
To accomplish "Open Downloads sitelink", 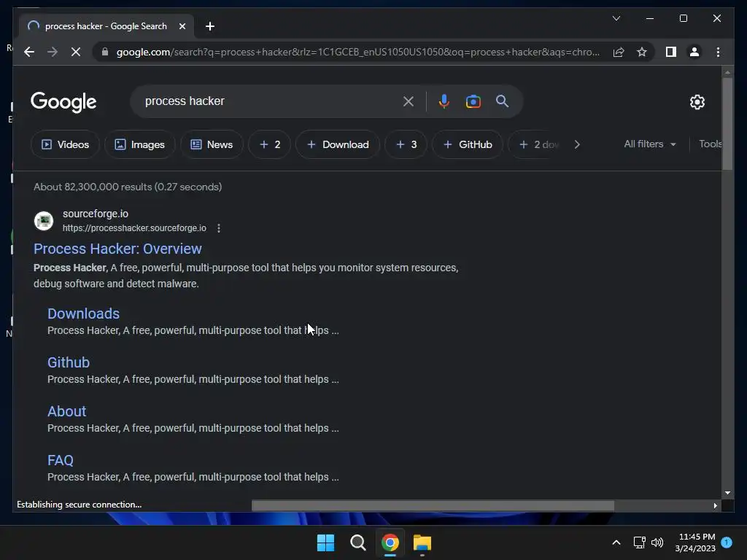I will [x=83, y=314].
